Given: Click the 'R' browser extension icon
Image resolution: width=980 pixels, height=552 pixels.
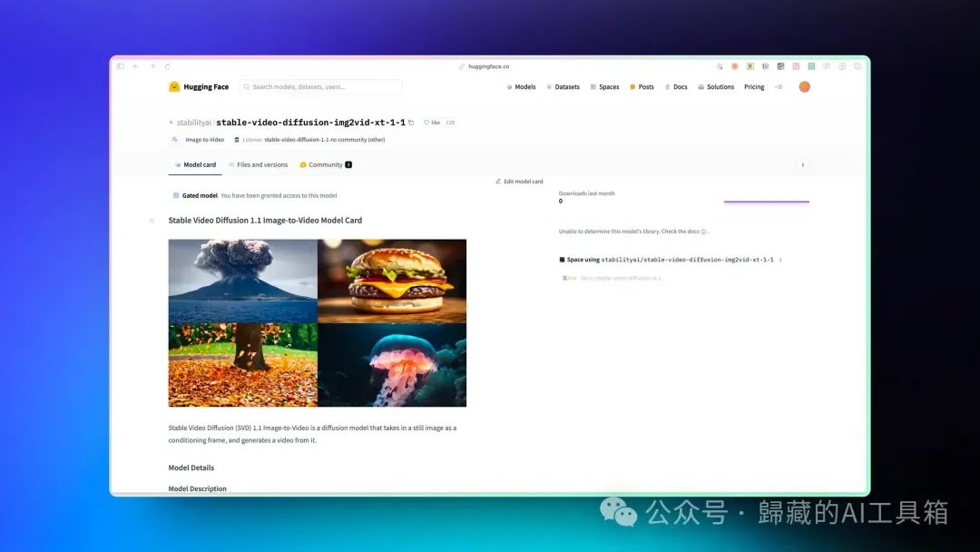Looking at the screenshot, I should (750, 66).
